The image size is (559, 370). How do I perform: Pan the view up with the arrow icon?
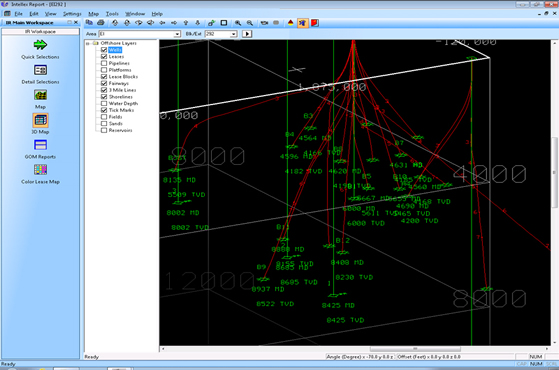[186, 23]
